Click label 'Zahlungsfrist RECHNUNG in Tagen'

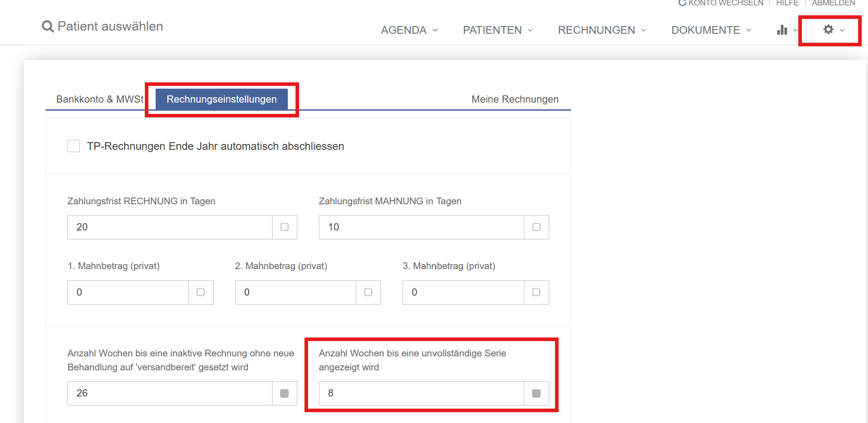(x=141, y=201)
